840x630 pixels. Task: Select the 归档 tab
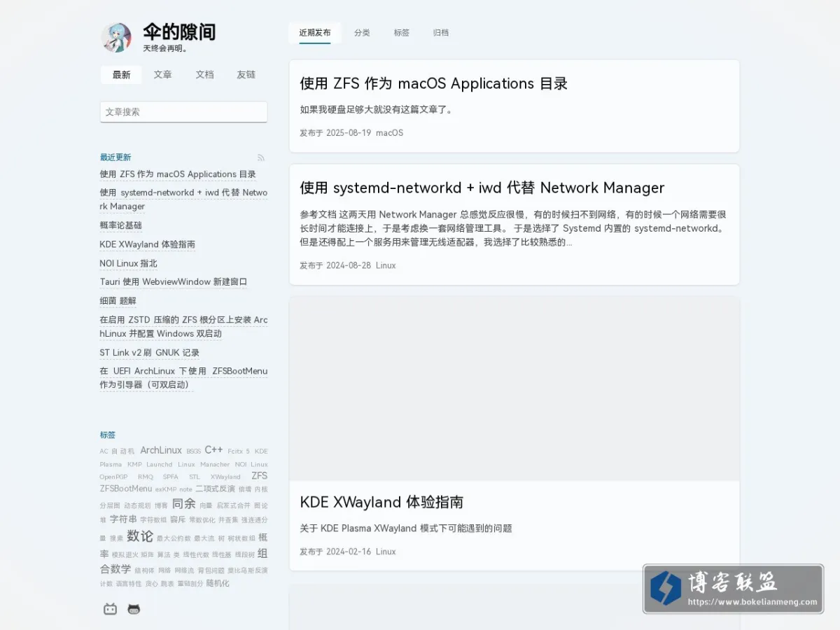441,33
